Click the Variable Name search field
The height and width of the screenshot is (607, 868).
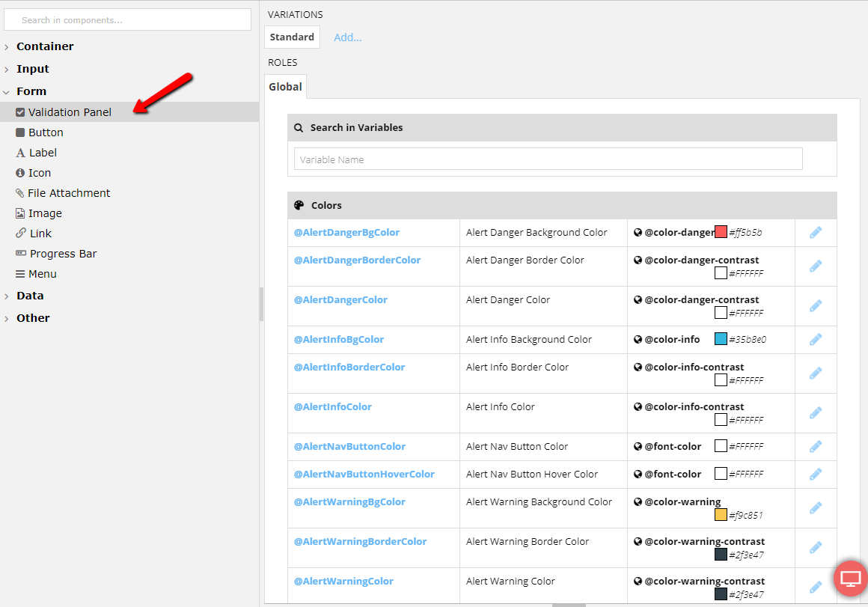pyautogui.click(x=548, y=159)
